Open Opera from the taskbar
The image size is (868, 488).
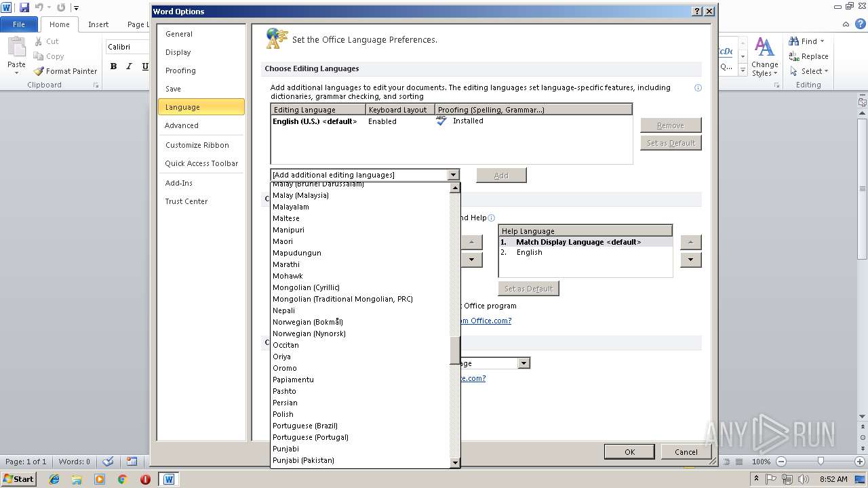145,479
